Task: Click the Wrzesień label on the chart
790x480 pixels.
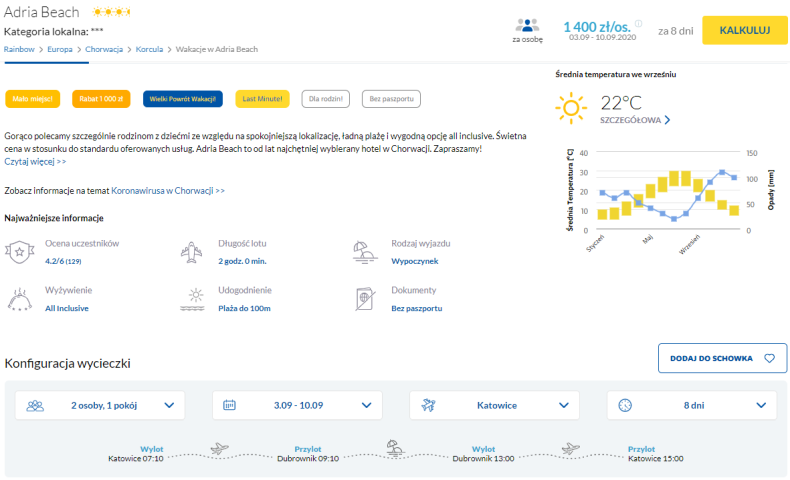Action: [690, 244]
